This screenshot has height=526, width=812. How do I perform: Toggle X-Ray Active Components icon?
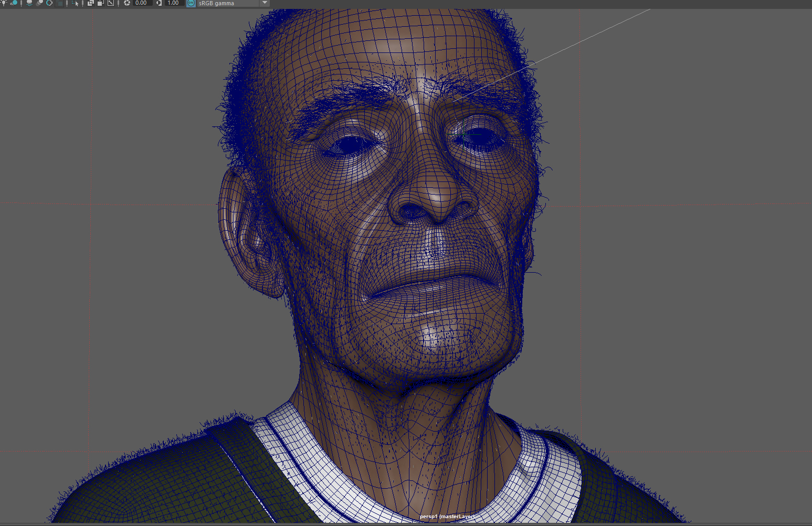pos(100,3)
